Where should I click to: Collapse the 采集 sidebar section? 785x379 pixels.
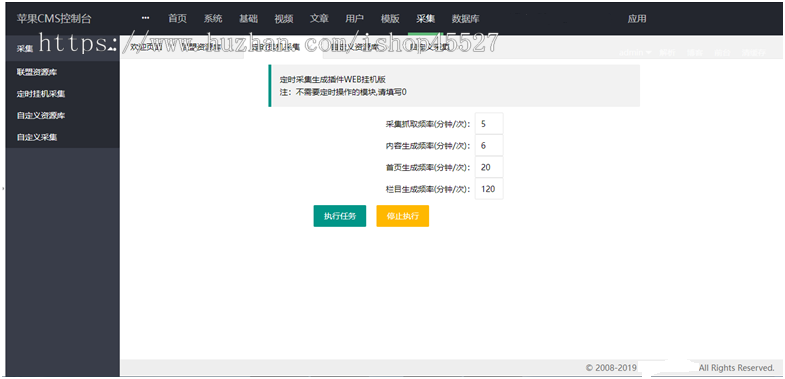(63, 49)
